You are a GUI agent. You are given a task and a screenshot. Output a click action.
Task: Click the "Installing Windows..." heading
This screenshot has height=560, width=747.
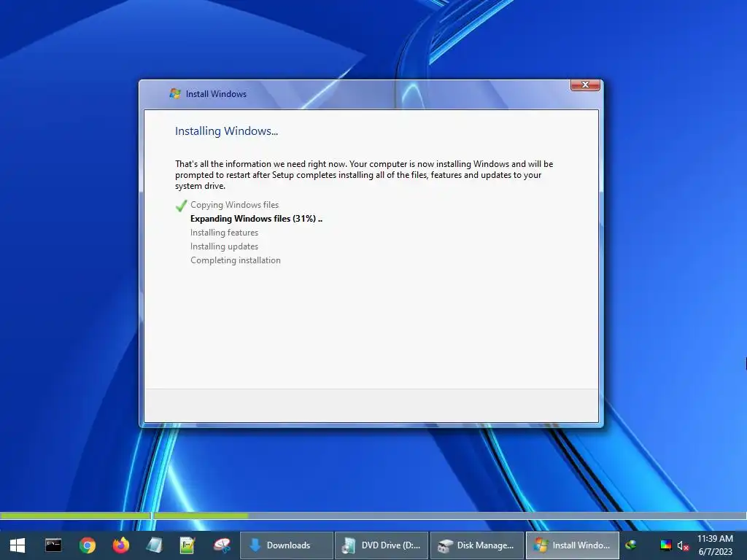(226, 131)
